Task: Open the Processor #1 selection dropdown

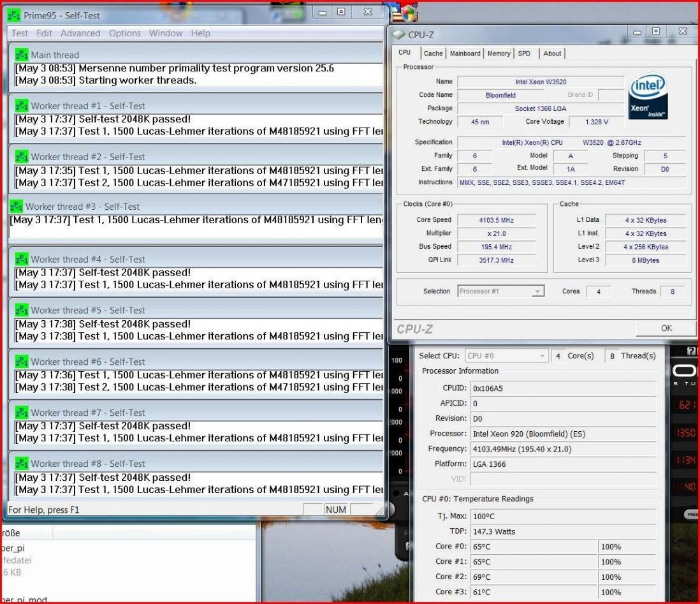Action: pos(500,291)
